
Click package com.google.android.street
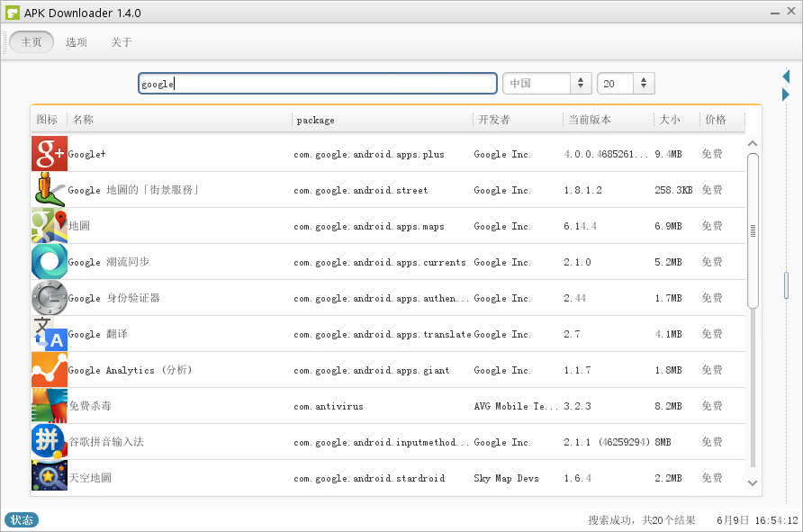(360, 191)
